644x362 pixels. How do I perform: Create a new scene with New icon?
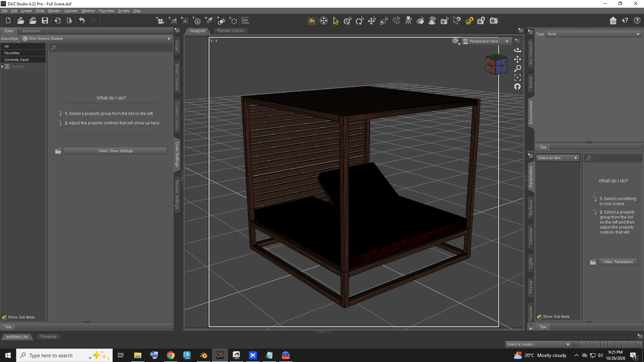8,21
